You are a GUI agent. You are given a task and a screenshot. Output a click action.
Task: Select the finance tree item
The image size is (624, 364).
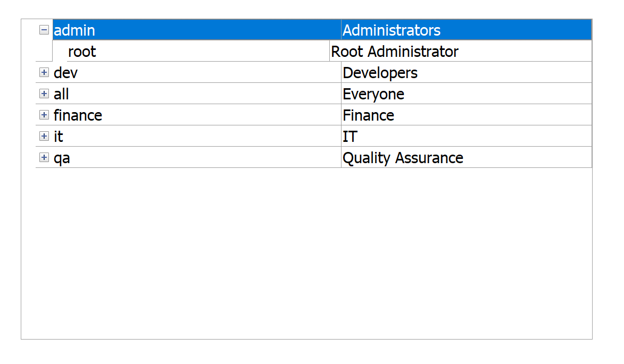(78, 115)
